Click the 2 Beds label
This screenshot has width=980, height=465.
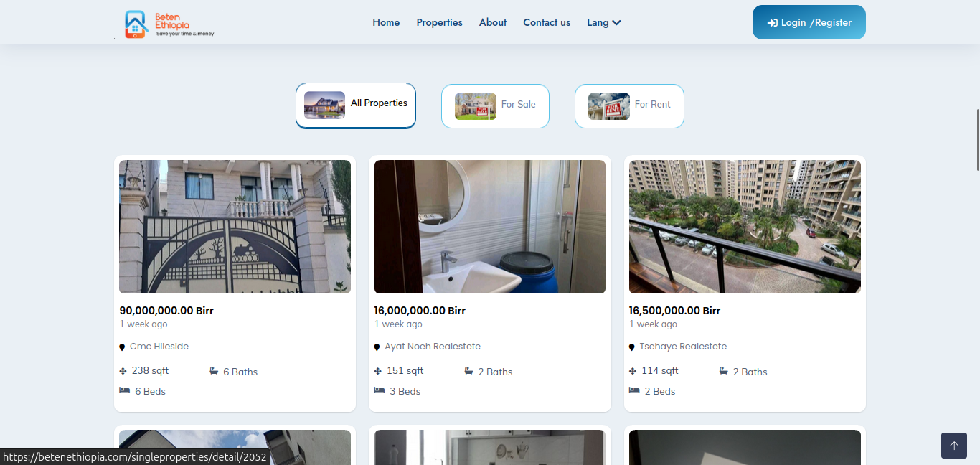660,391
